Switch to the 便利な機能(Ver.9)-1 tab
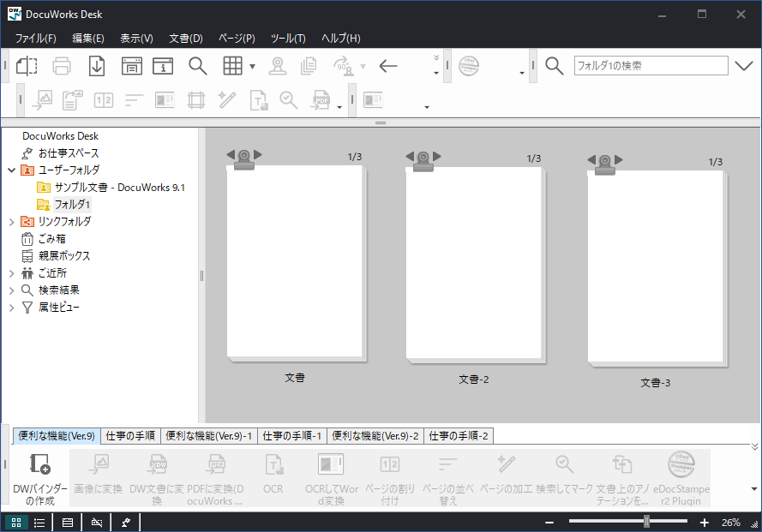Viewport: 762px width, 532px height. (x=209, y=436)
